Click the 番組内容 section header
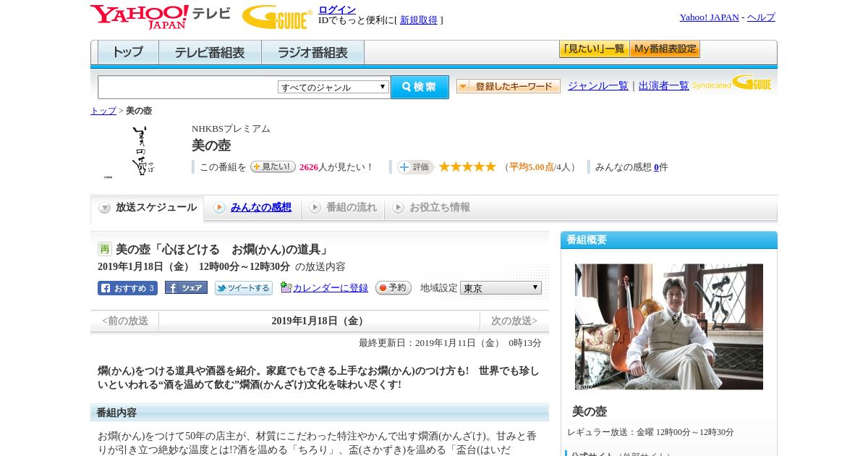The image size is (868, 456). [320, 413]
